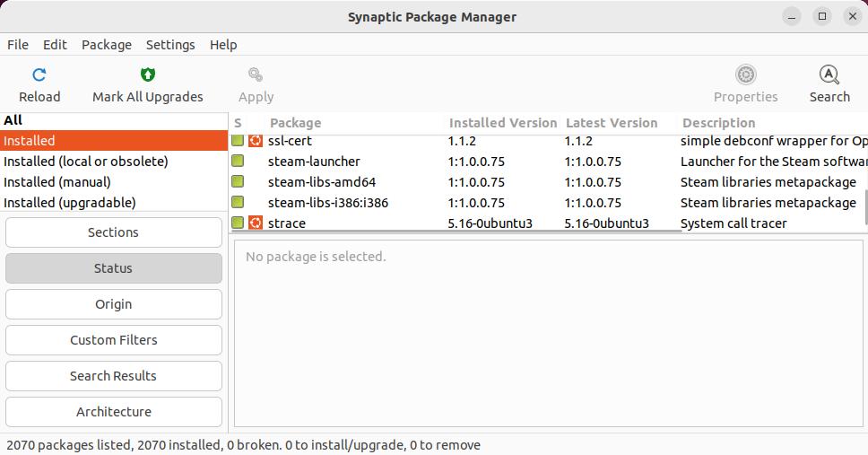The image size is (868, 455).
Task: Click the Ubuntu supported icon beside strace
Action: click(256, 223)
